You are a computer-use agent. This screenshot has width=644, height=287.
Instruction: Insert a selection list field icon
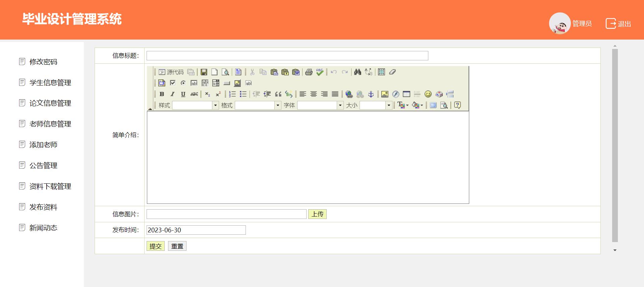point(216,83)
